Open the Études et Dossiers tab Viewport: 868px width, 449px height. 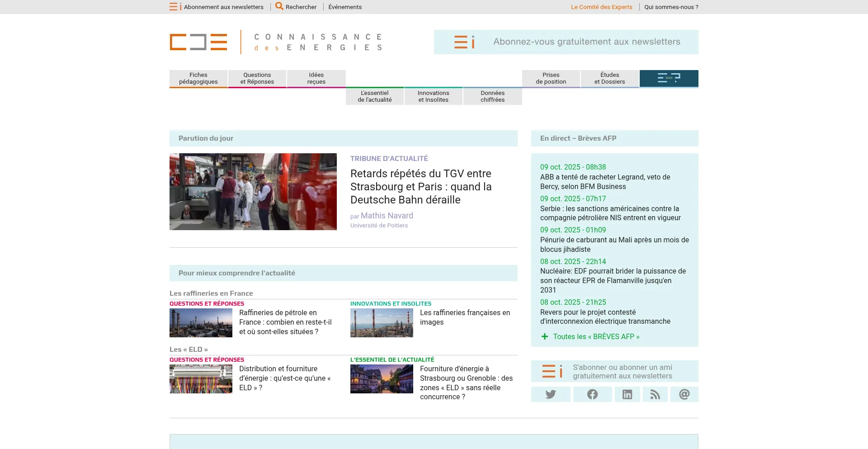609,78
